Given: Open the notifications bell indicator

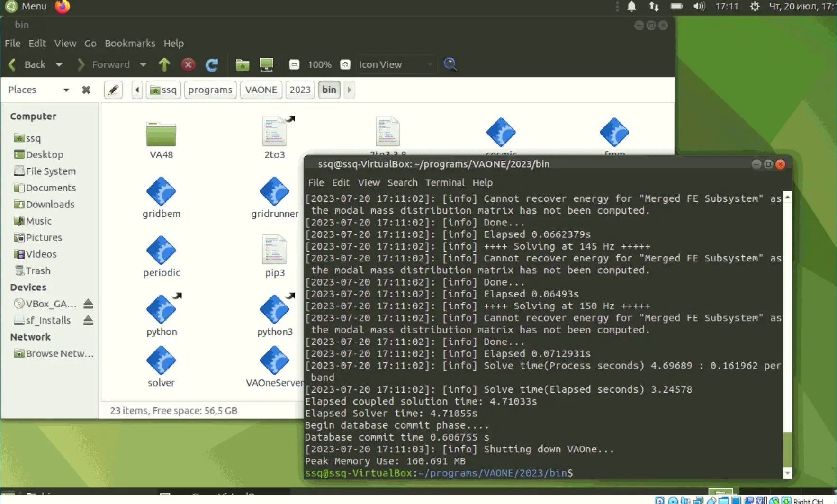Looking at the screenshot, I should [631, 7].
